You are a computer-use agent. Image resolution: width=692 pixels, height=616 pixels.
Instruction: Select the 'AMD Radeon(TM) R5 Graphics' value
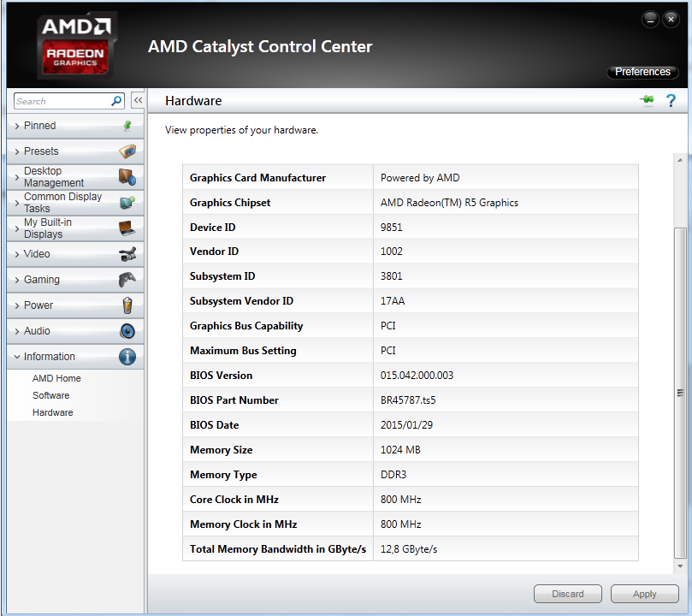449,203
